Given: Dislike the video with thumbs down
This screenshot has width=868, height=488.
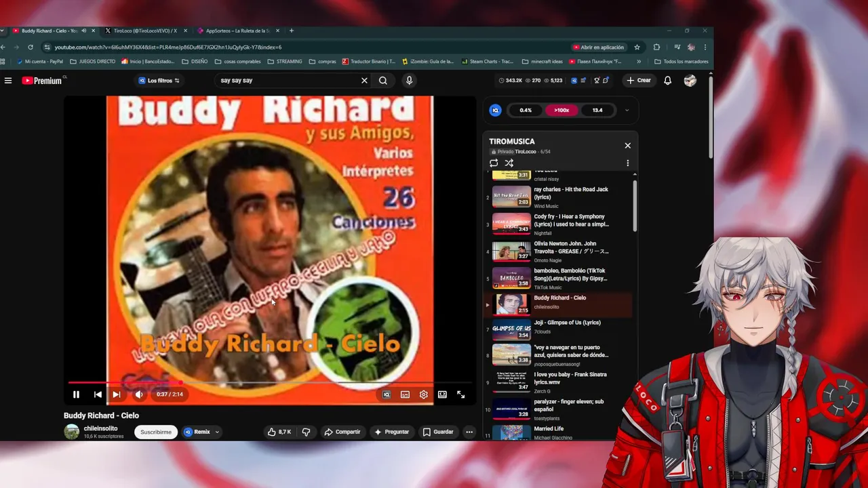Looking at the screenshot, I should [306, 432].
